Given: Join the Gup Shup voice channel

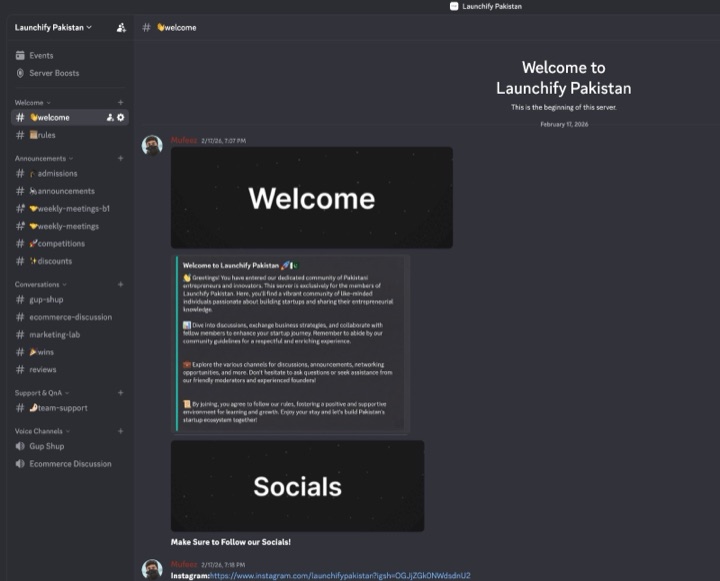Looking at the screenshot, I should 69,446.
